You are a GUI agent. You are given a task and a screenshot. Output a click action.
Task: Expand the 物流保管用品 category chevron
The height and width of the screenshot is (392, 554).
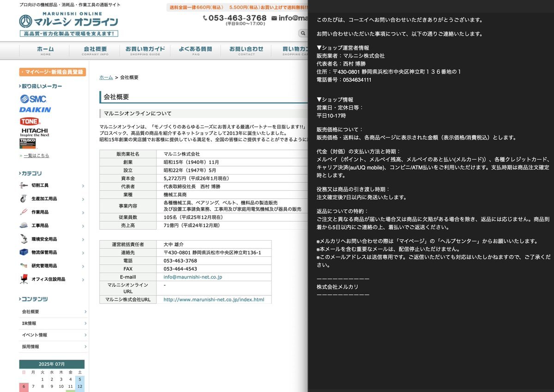(83, 253)
